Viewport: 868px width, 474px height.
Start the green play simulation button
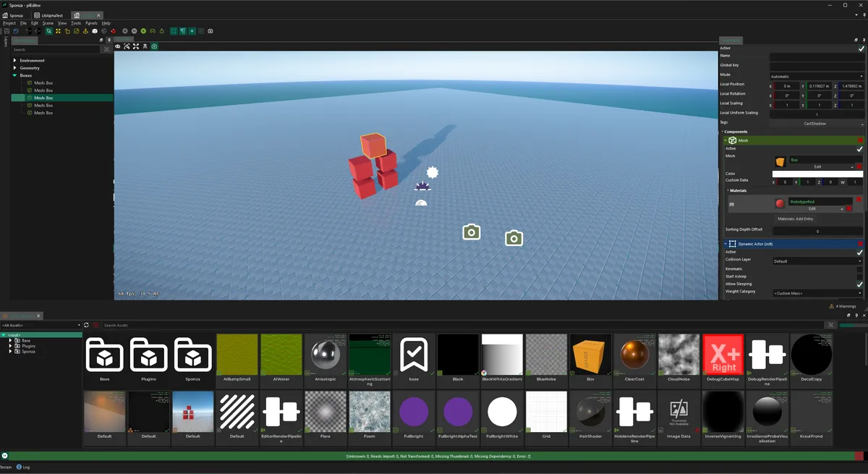point(143,31)
